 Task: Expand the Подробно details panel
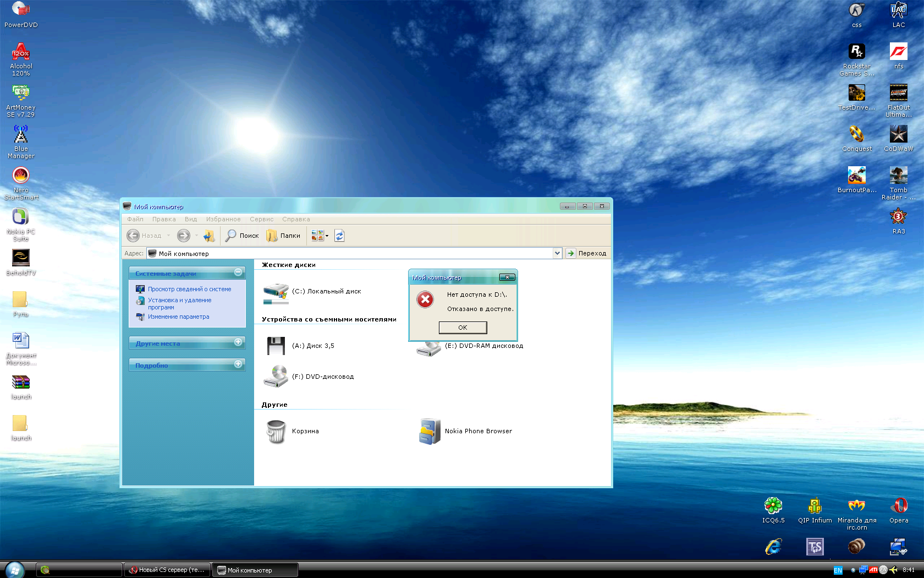(238, 364)
